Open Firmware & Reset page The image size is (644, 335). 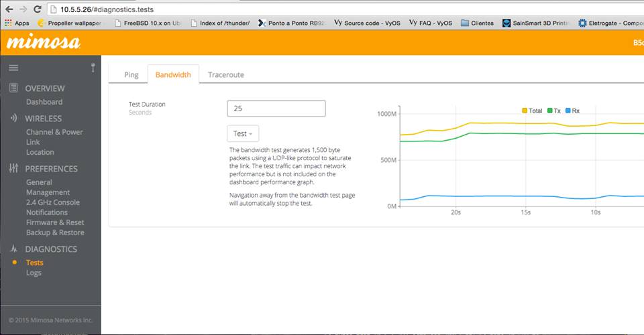click(55, 222)
